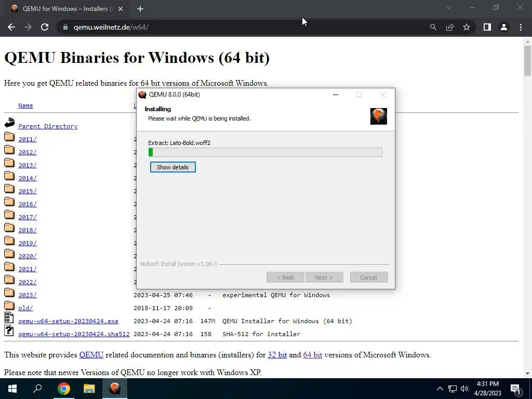
Task: Open the 2020/ folder link
Action: (28, 256)
